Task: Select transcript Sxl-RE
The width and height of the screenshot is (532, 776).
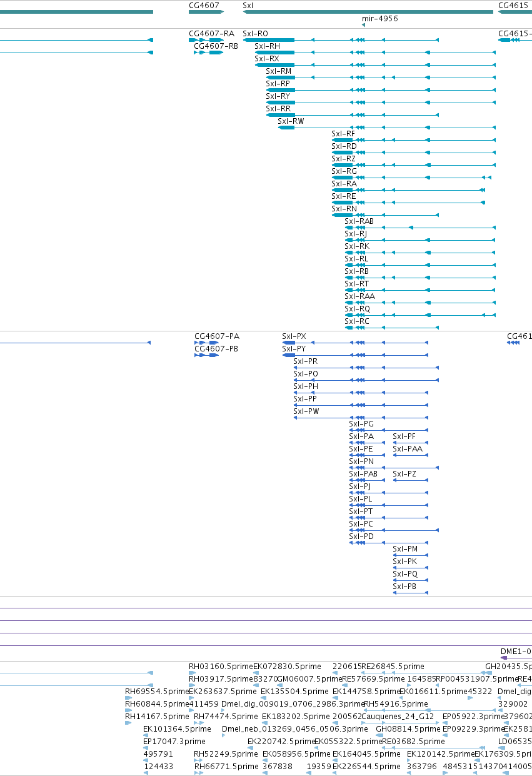Action: 344,196
